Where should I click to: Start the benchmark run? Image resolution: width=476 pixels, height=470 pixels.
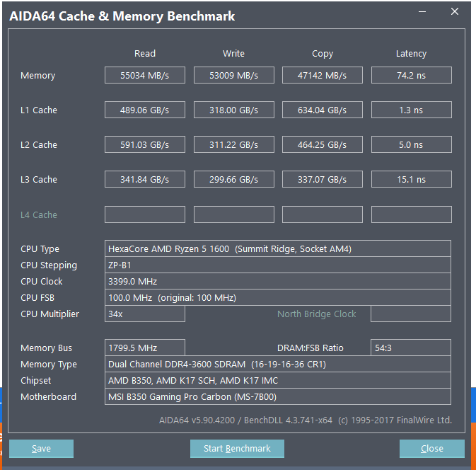point(237,449)
